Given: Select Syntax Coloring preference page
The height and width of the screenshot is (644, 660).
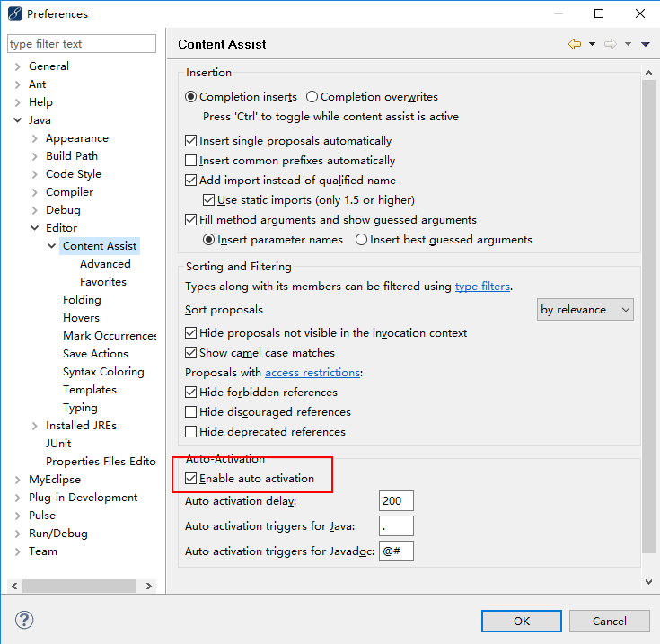Looking at the screenshot, I should (x=103, y=372).
